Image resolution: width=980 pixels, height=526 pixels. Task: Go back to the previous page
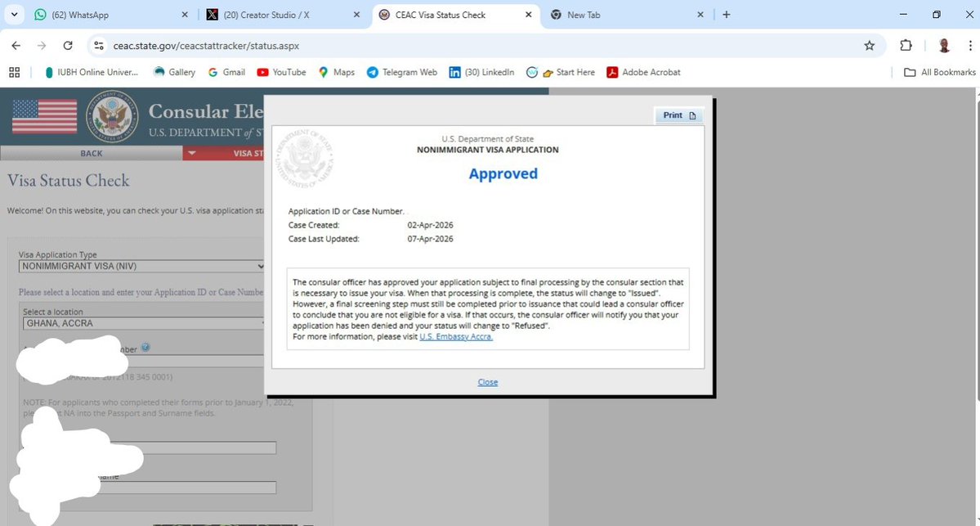coord(16,46)
